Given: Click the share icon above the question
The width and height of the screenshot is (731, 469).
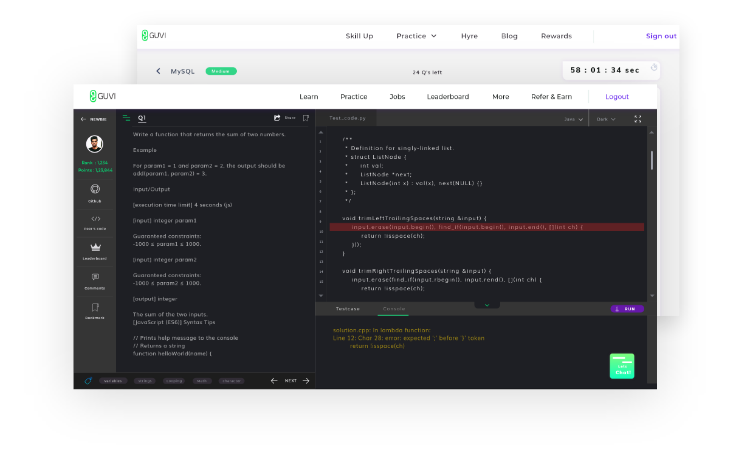Looking at the screenshot, I should (x=277, y=118).
